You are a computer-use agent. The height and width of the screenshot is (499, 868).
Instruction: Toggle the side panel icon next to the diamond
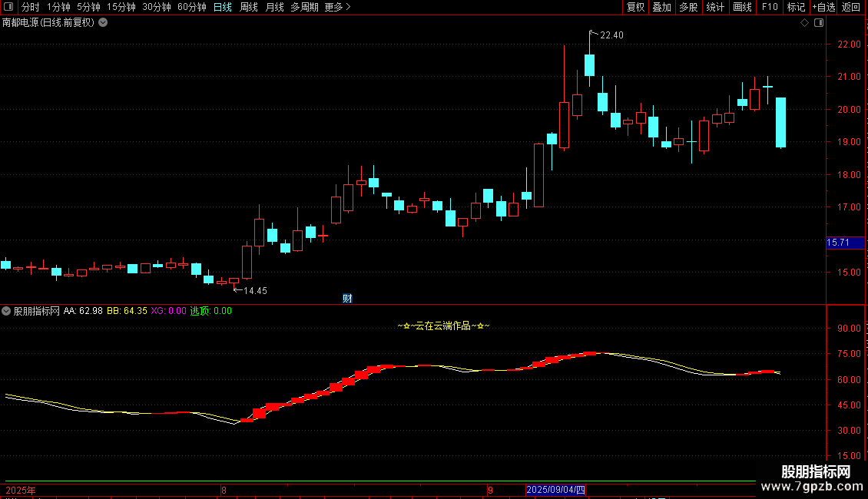(x=819, y=23)
